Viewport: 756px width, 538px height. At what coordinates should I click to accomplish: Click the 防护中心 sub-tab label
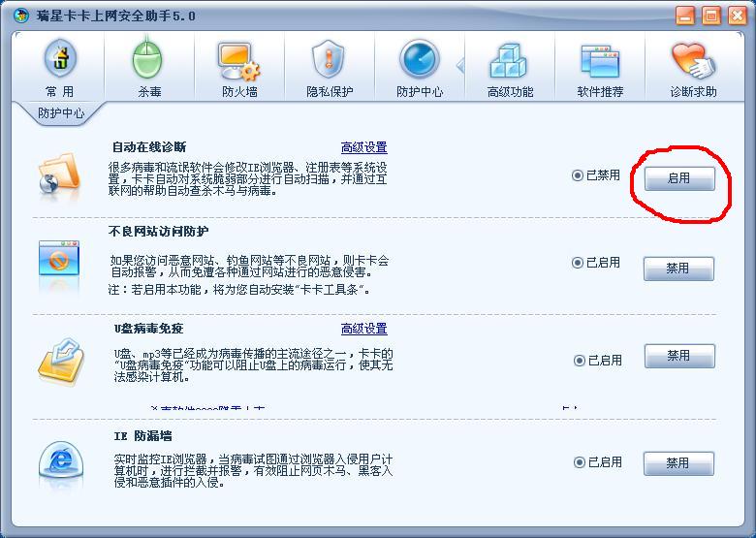pos(61,112)
